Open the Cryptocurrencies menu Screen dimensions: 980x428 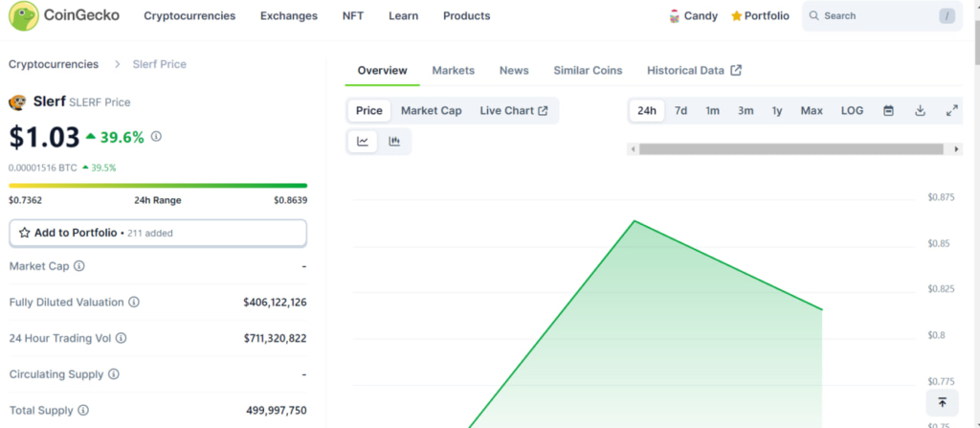pos(189,16)
